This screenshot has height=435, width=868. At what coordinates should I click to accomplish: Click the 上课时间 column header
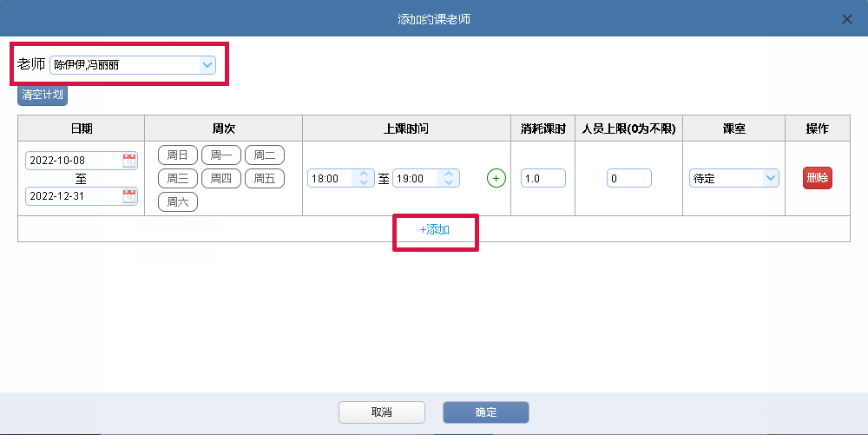point(406,129)
